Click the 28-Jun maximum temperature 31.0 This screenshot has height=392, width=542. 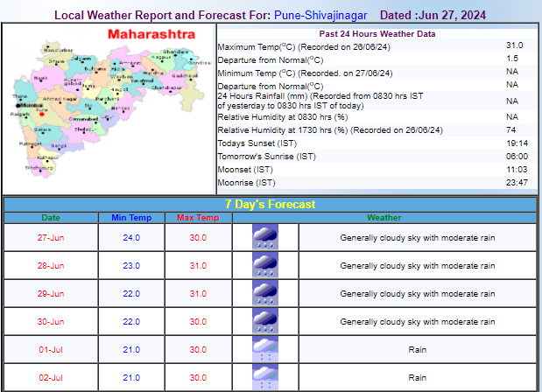[x=198, y=266]
